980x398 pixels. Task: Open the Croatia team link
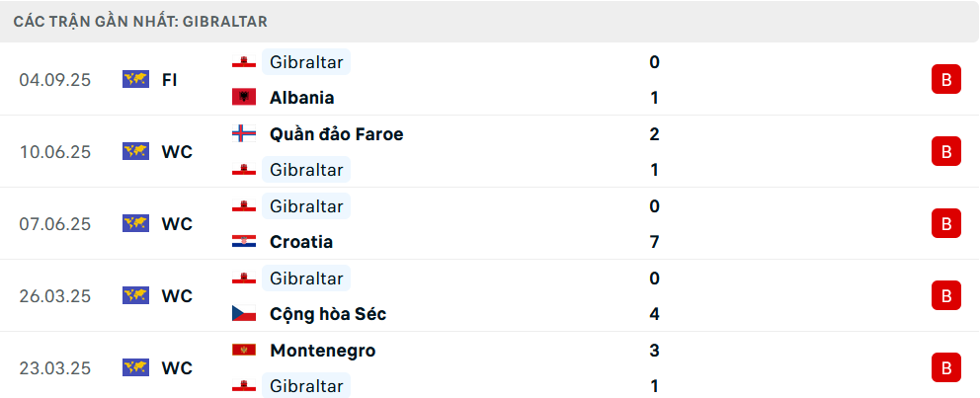pos(300,242)
